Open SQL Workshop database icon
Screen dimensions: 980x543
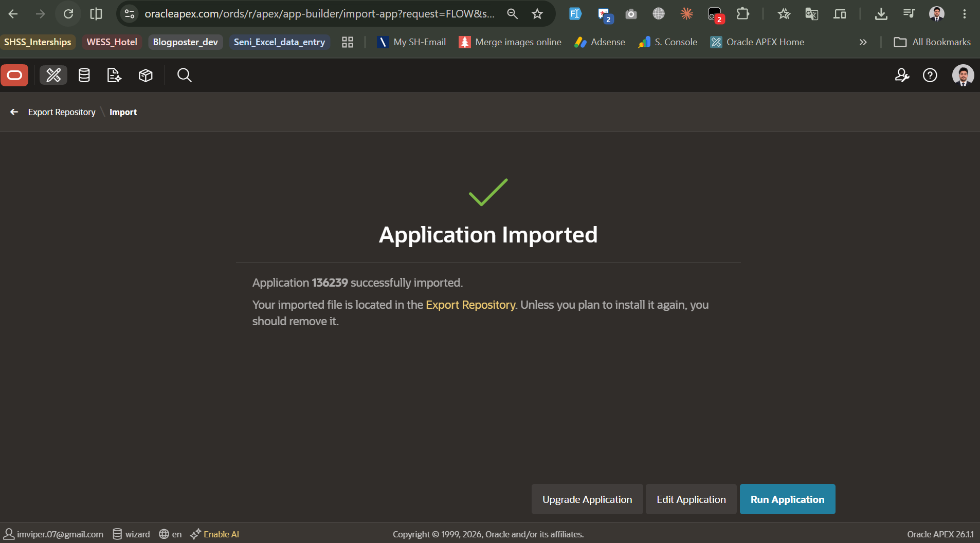tap(84, 76)
